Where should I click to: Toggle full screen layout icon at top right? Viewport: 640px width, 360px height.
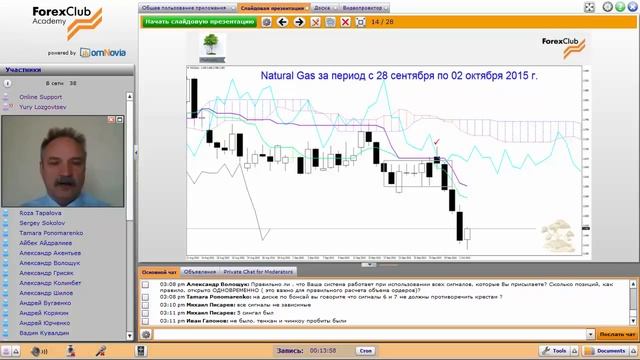[589, 7]
